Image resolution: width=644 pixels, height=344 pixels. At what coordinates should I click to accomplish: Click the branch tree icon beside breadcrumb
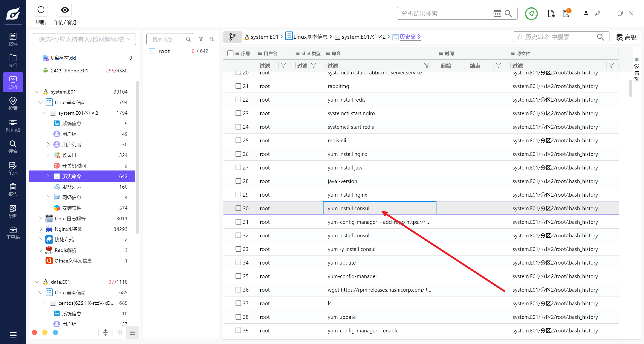pos(232,37)
